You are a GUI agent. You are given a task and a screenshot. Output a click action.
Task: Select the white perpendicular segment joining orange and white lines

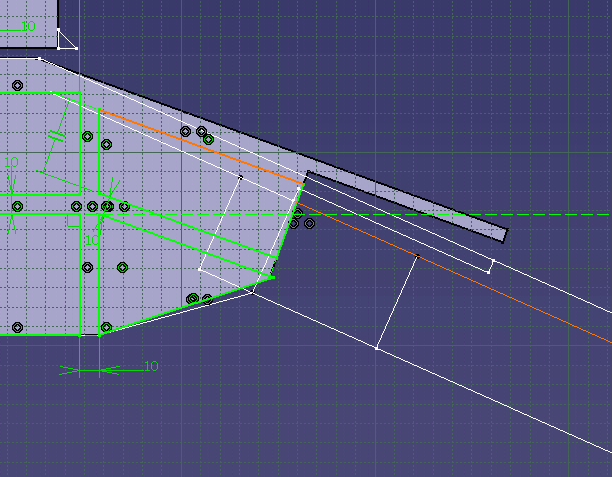pyautogui.click(x=397, y=302)
